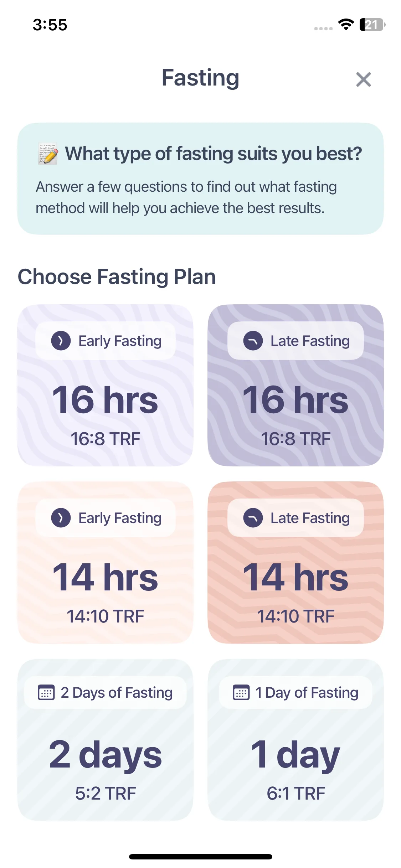Choose the 5:2 TRF two days plan
Image resolution: width=401 pixels, height=868 pixels.
click(105, 740)
